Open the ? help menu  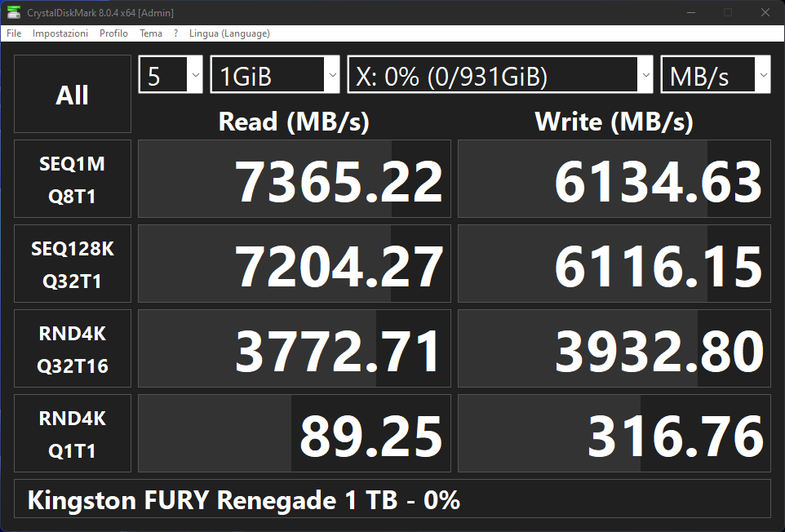175,33
